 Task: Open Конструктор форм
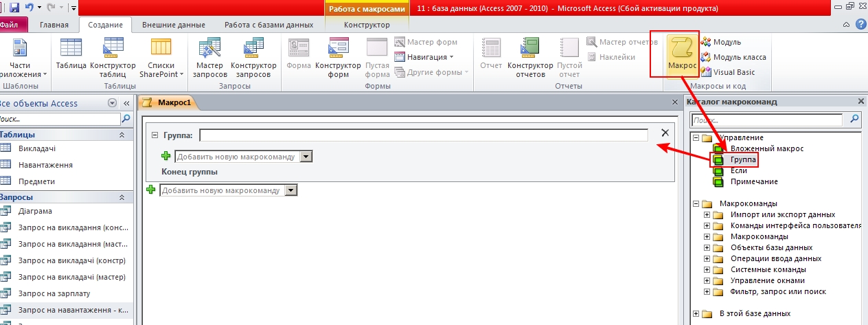click(338, 59)
